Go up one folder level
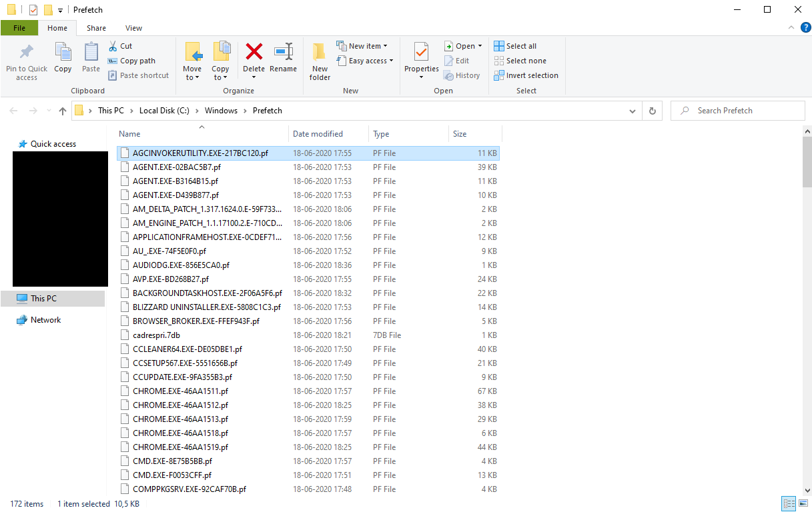 62,111
